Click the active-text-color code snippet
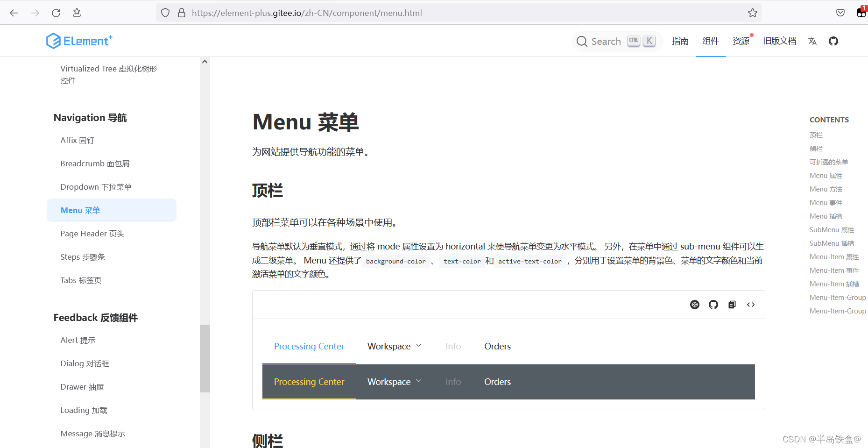This screenshot has width=868, height=448. coord(530,261)
